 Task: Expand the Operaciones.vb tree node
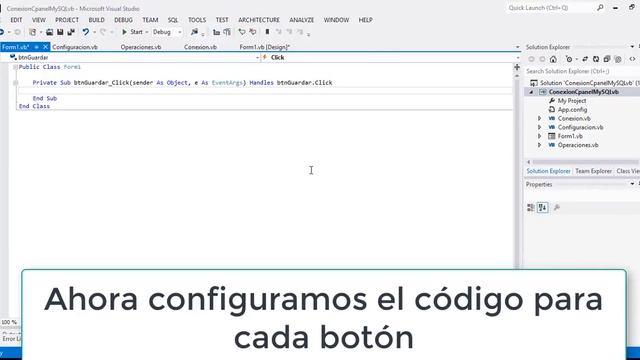pos(539,145)
